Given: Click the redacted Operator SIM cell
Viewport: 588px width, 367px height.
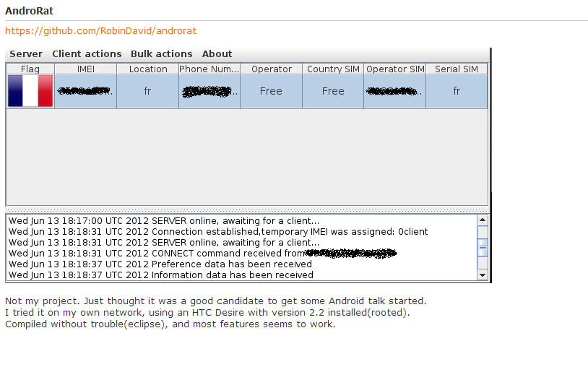Looking at the screenshot, I should 395,92.
